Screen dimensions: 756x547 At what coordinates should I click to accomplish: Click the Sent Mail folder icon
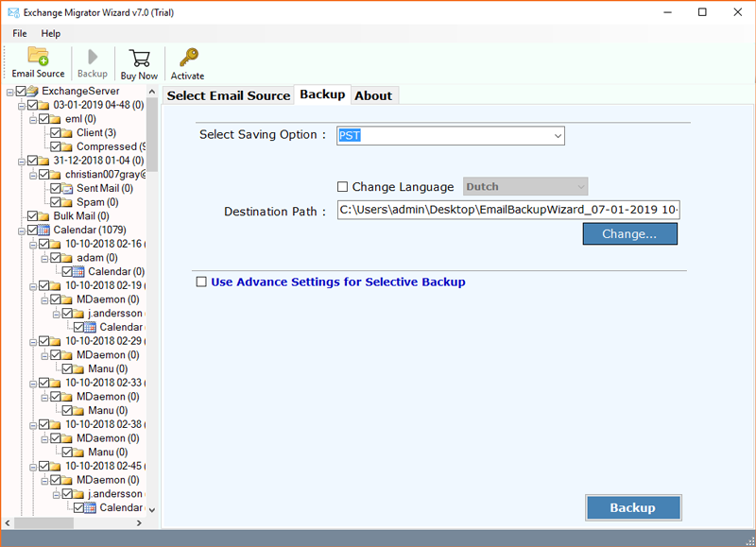[67, 188]
